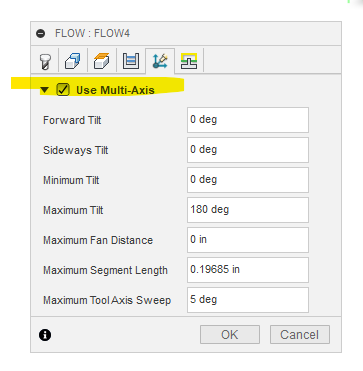Open the Linking tab icon
The width and height of the screenshot is (363, 371).
(x=189, y=61)
